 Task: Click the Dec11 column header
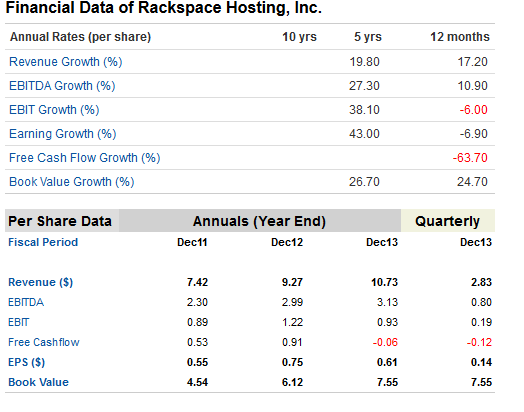tap(192, 242)
